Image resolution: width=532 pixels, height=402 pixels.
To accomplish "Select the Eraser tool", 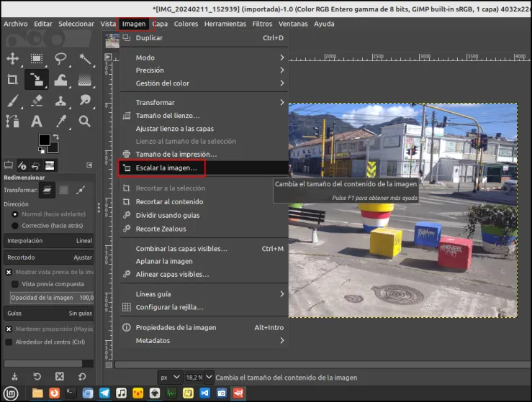I will [37, 101].
